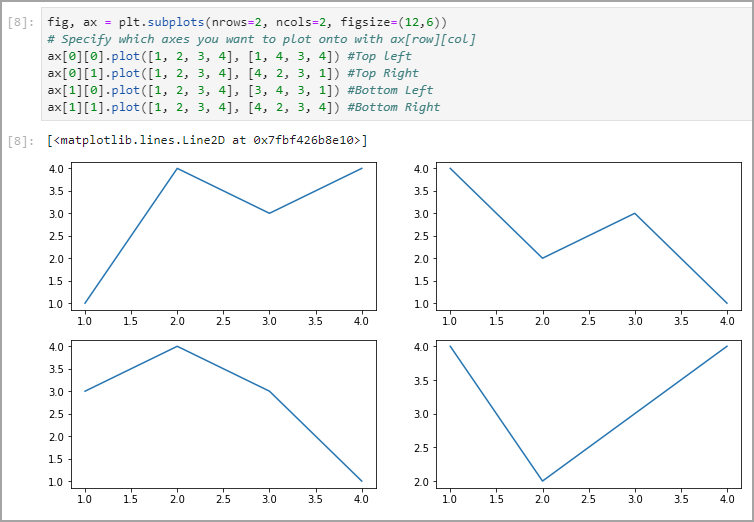Click the line's lowest point in bottom-right plot
The image size is (754, 522).
point(542,481)
